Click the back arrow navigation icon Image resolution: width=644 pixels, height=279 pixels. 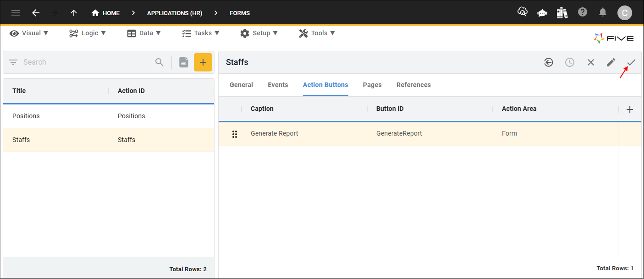tap(36, 13)
